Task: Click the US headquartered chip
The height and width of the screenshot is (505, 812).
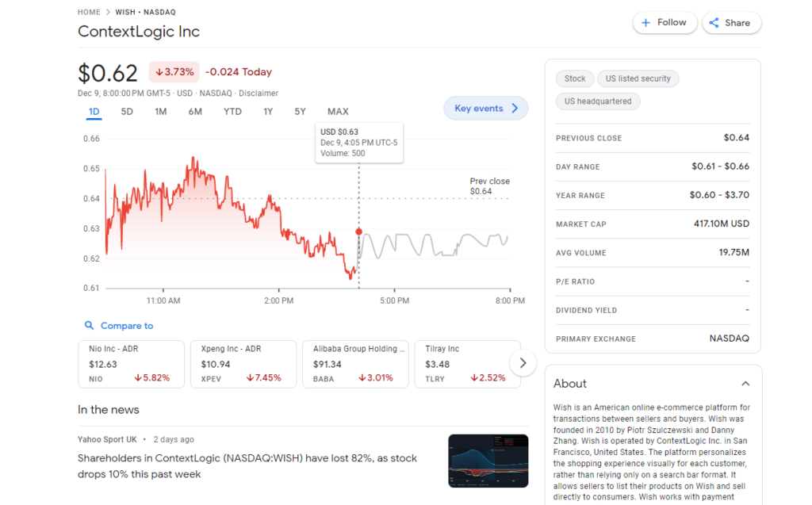Action: [598, 101]
